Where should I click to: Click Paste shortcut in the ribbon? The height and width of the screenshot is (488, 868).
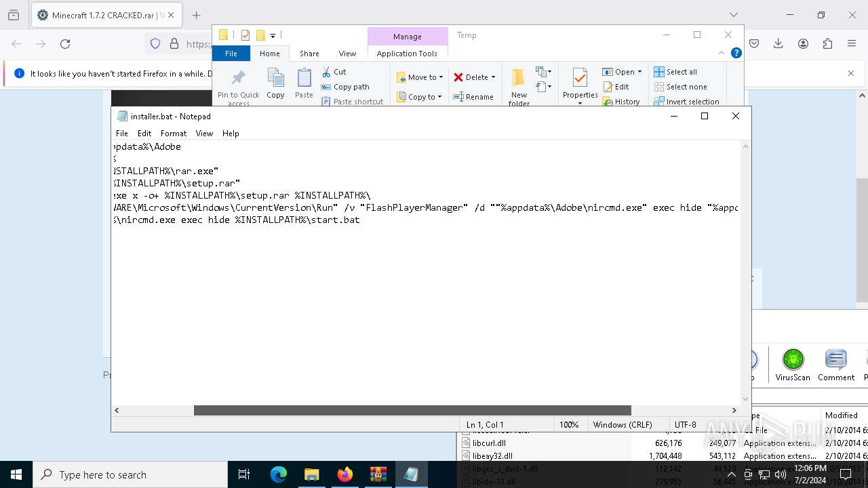pos(352,102)
